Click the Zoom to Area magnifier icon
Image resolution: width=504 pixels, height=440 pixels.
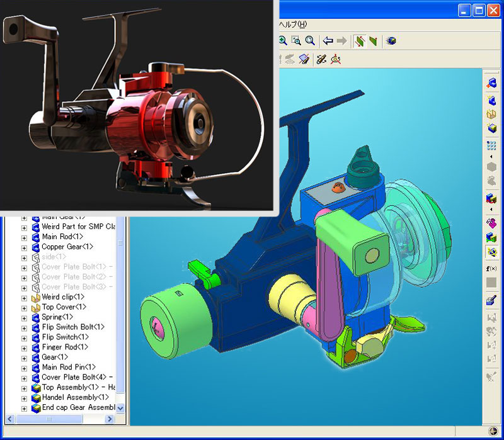(x=295, y=41)
